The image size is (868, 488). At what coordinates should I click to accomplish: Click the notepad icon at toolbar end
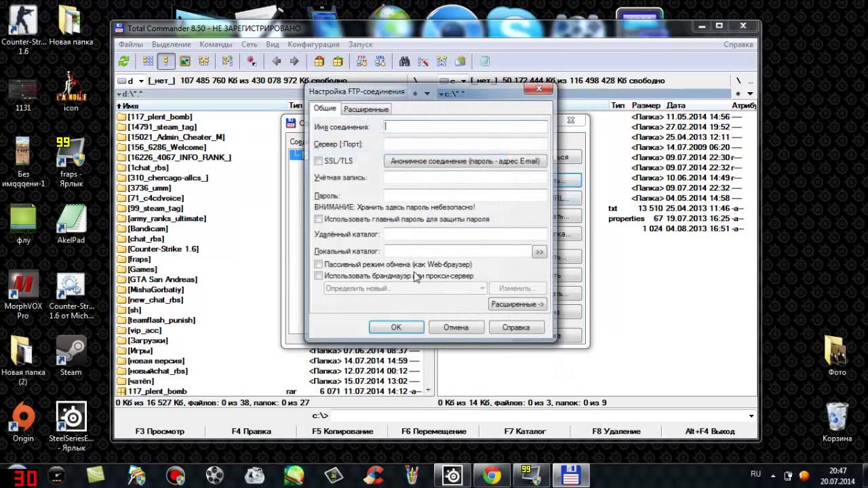(x=484, y=61)
